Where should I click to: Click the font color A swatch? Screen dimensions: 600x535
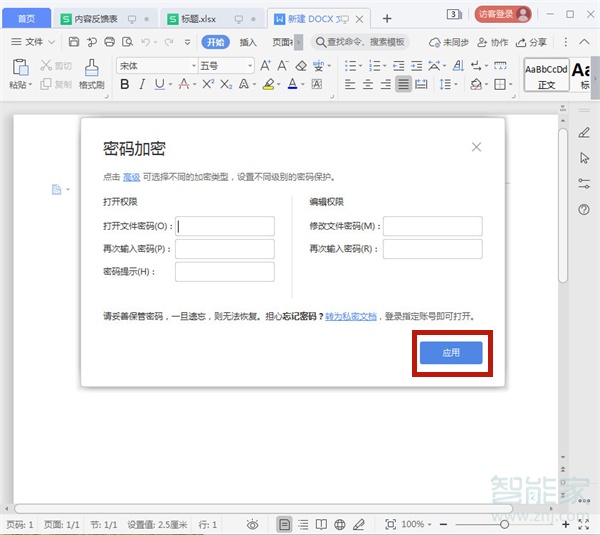pos(292,84)
